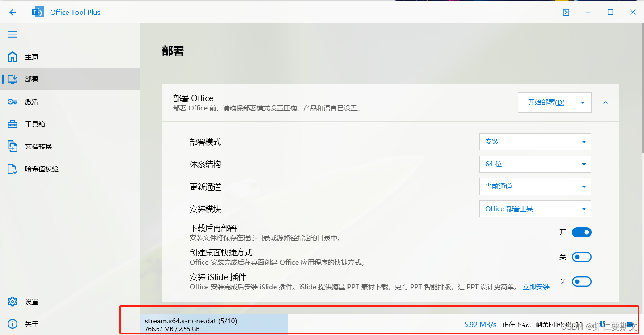Click the deploy icon in the sidebar

[x=13, y=79]
